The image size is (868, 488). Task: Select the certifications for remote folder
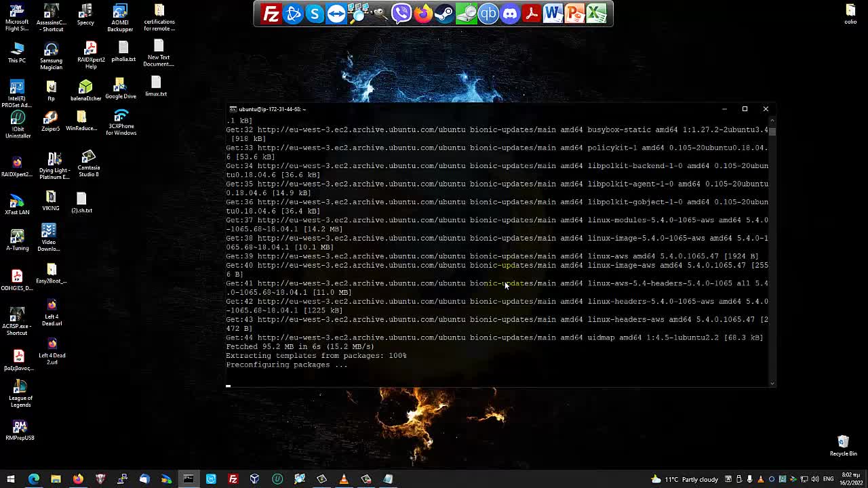pyautogui.click(x=159, y=18)
